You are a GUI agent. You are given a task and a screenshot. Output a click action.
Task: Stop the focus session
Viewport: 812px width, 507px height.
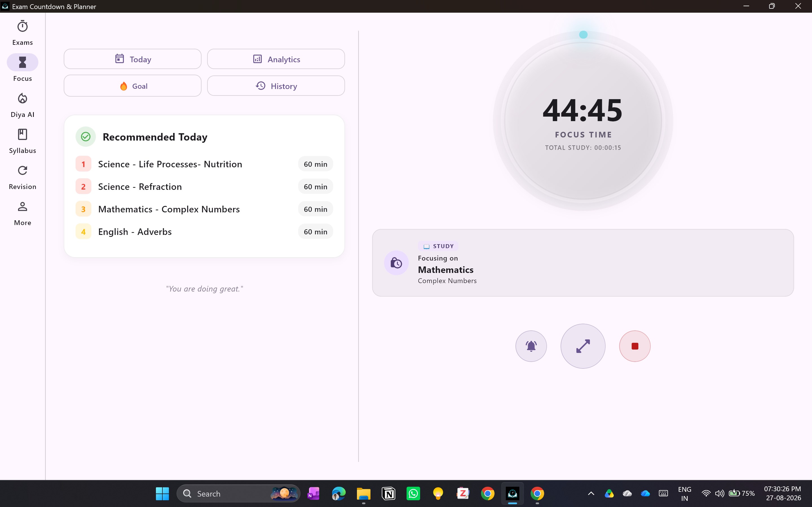coord(634,346)
